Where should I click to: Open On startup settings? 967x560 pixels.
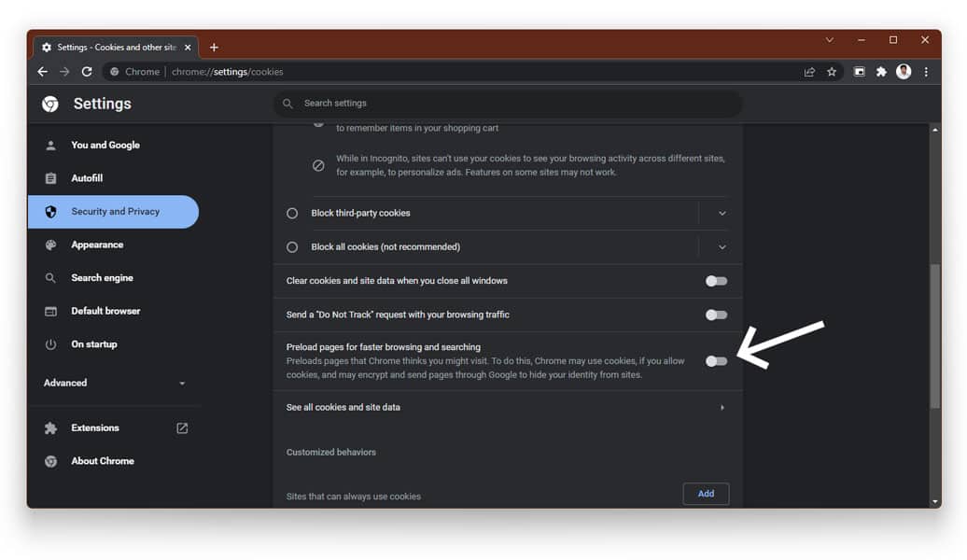114,344
